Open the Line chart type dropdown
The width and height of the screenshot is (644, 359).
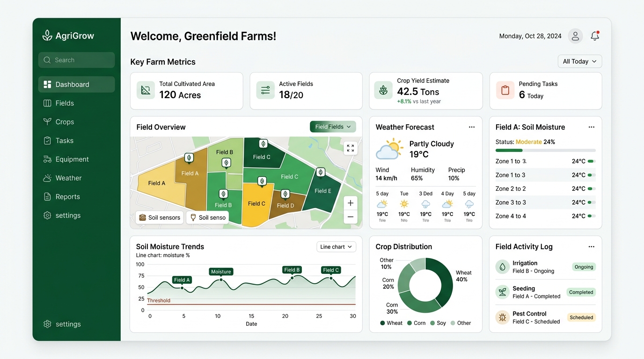(x=337, y=247)
